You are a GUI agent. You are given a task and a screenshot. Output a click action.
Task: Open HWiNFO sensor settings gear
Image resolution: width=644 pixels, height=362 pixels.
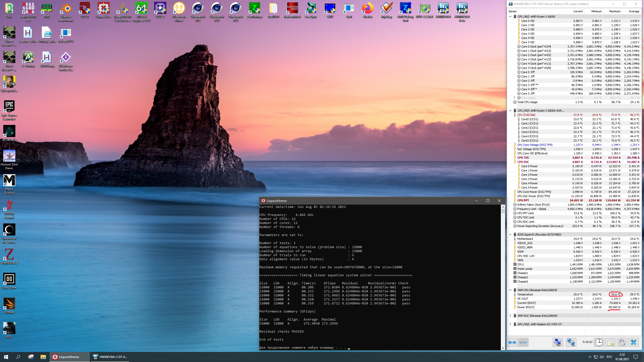point(622,342)
